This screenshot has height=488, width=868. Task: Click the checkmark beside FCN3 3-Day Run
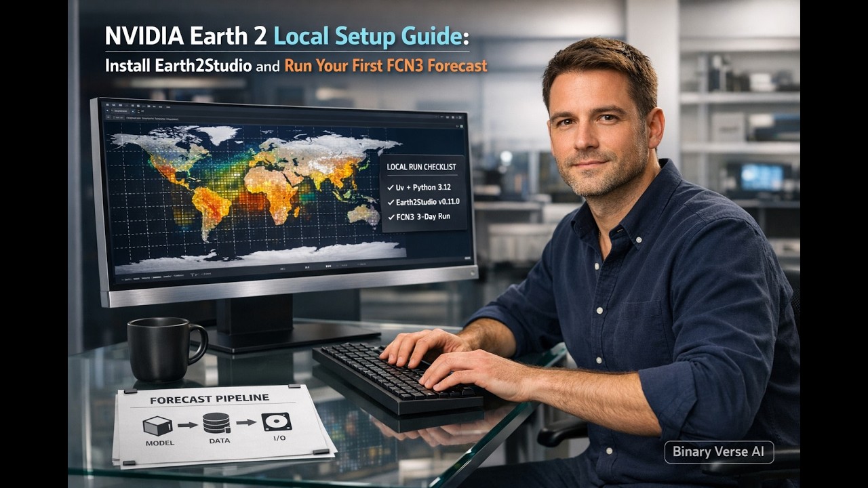pos(391,217)
